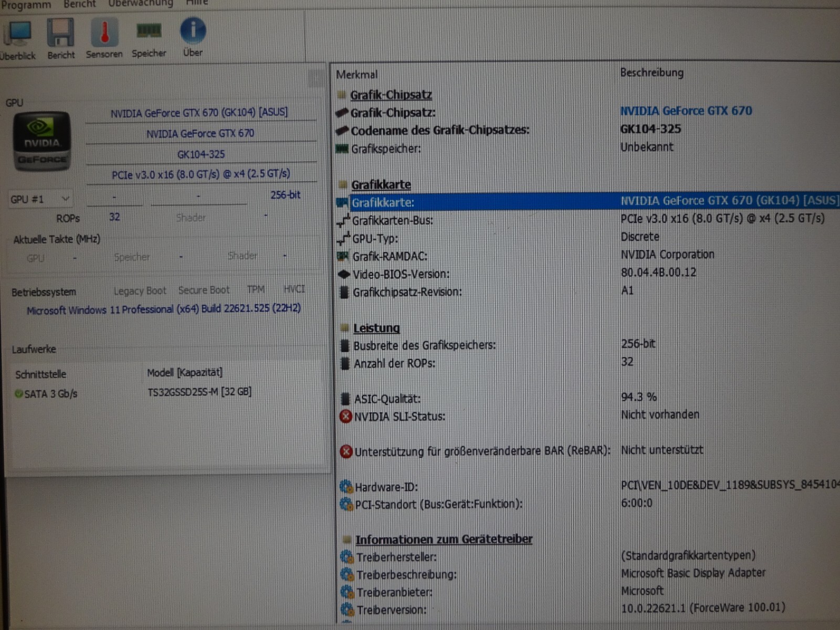Screen dimensions: 840x630
Task: Click the PCI-Standort gear icon
Action: click(x=346, y=505)
